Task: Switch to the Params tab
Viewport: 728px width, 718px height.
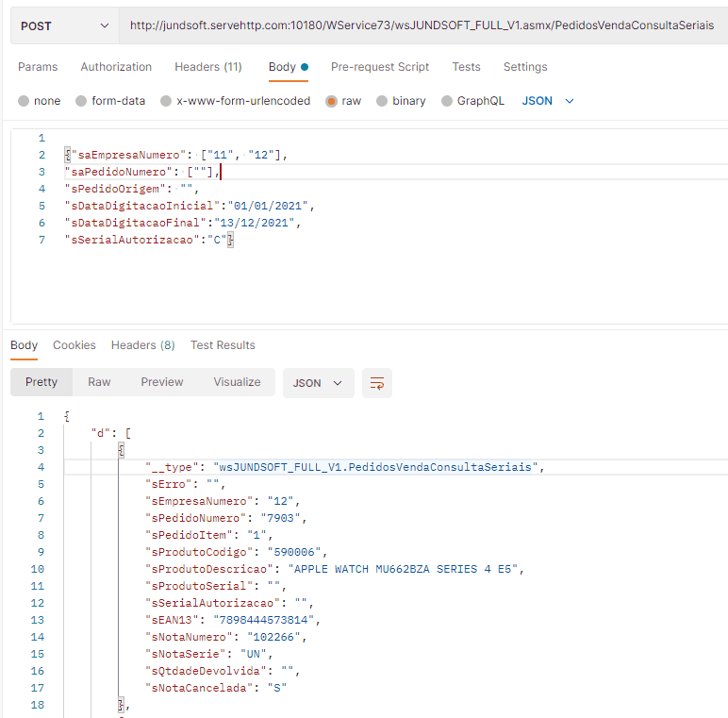Action: tap(38, 67)
